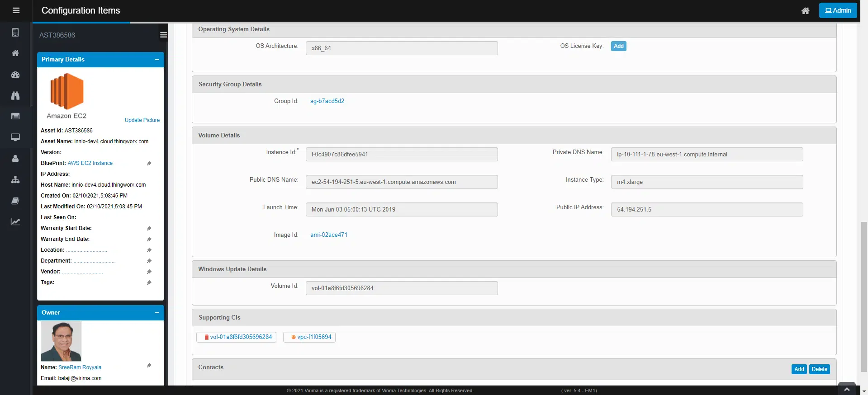The width and height of the screenshot is (868, 395).
Task: Click the Instance Type input field
Action: (707, 182)
